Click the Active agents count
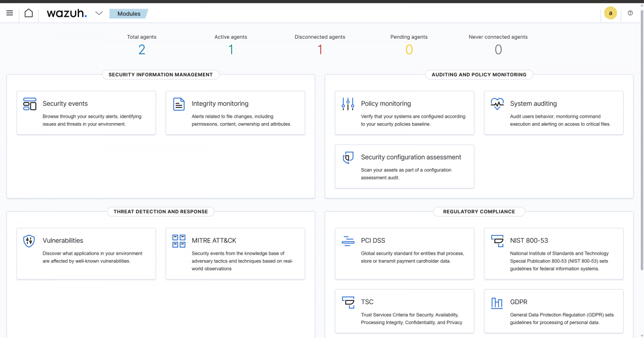The height and width of the screenshot is (338, 644). [231, 49]
